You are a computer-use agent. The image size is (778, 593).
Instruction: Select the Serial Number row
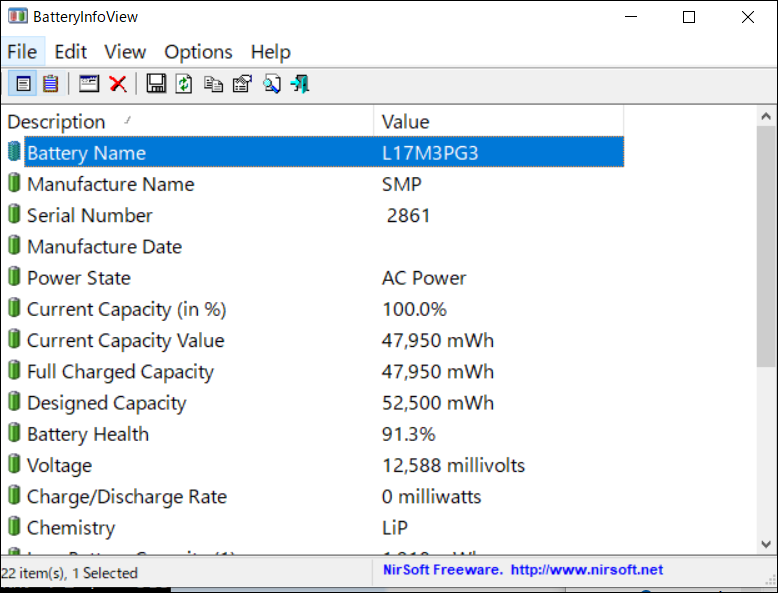(x=316, y=215)
